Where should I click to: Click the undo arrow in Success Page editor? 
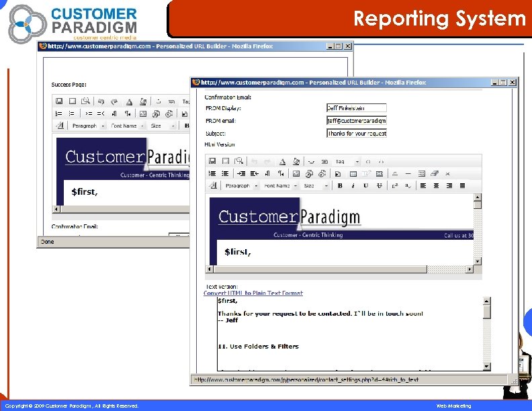click(101, 101)
